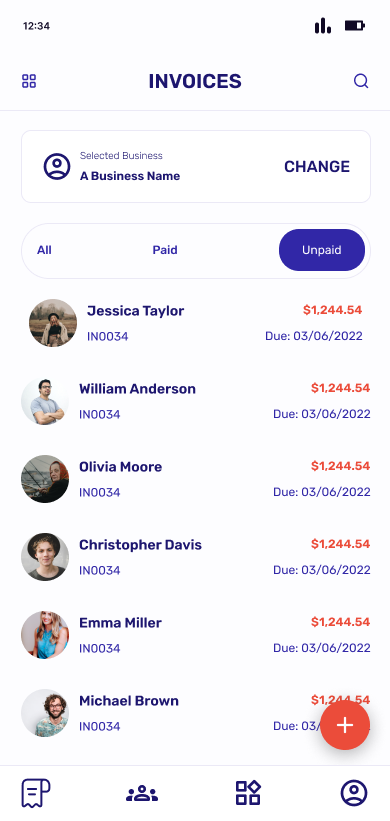Click the battery status icon

[354, 25]
